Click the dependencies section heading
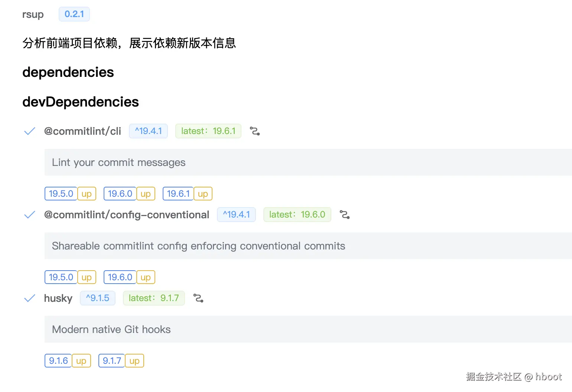This screenshot has height=392, width=572. click(x=68, y=72)
